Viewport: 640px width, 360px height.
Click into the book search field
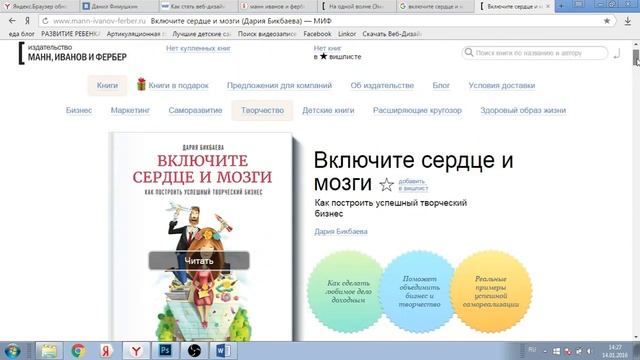(535, 53)
